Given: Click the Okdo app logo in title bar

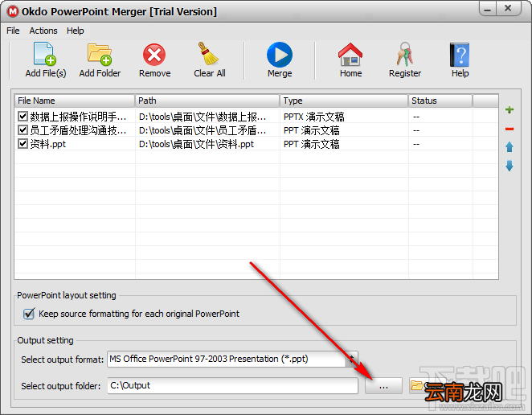Looking at the screenshot, I should click(13, 11).
